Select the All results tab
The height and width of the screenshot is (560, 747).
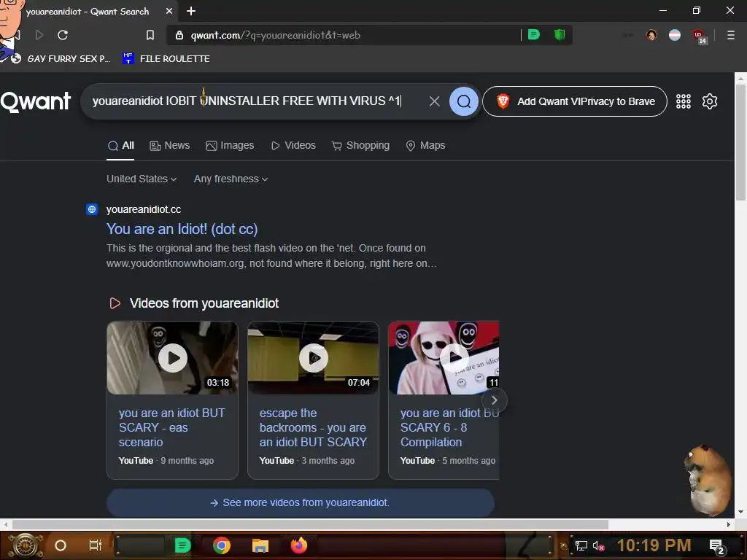(x=120, y=146)
